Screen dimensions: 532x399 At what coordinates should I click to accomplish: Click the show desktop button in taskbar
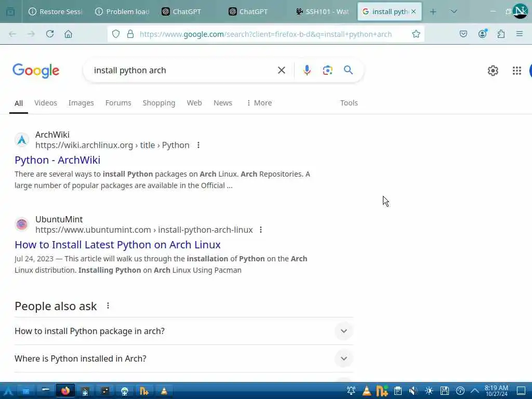(x=521, y=391)
